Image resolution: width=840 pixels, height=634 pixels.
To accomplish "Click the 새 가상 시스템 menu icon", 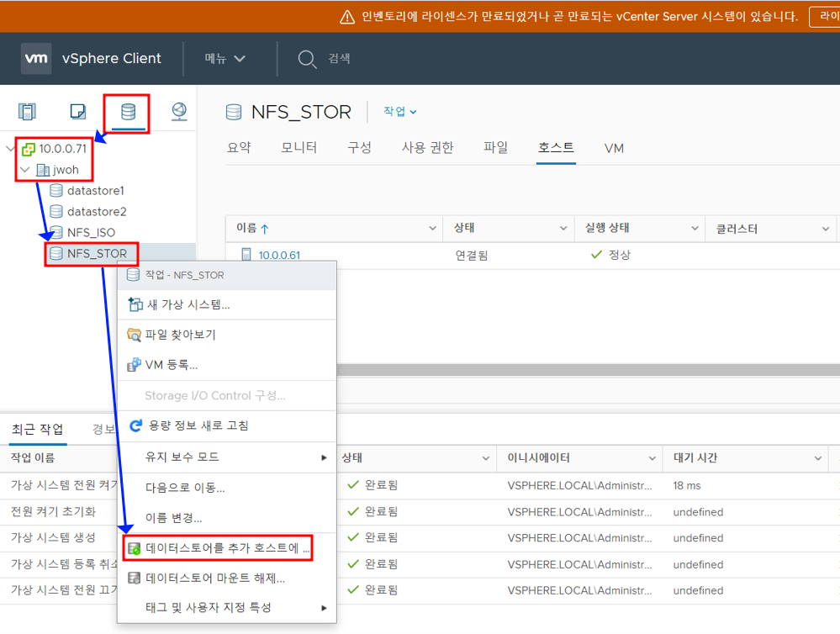I will pos(135,304).
